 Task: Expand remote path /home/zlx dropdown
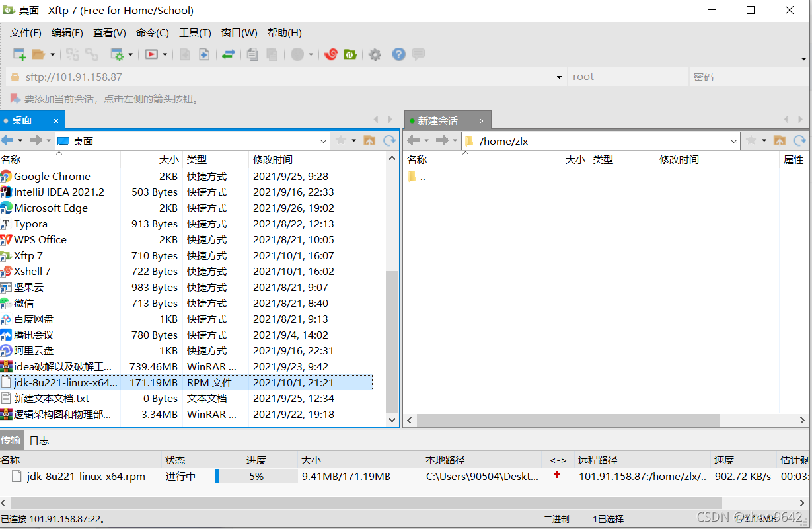(x=734, y=141)
